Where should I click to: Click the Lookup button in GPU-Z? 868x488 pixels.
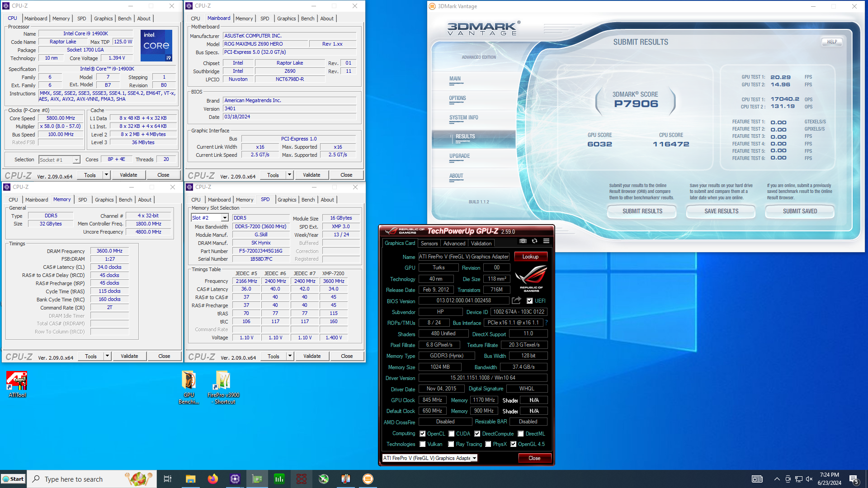point(530,257)
